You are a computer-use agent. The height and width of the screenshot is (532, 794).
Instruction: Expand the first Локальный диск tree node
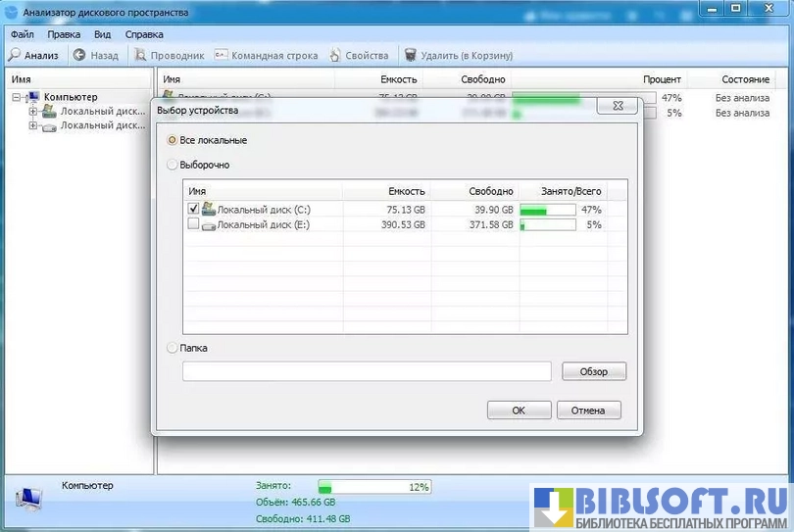(x=33, y=112)
